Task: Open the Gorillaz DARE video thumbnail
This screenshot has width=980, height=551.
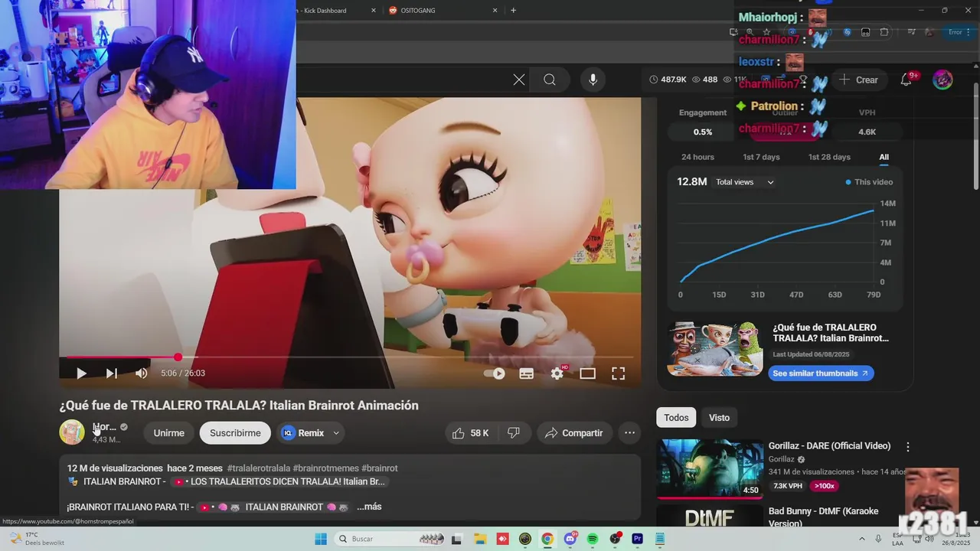Action: (x=710, y=468)
